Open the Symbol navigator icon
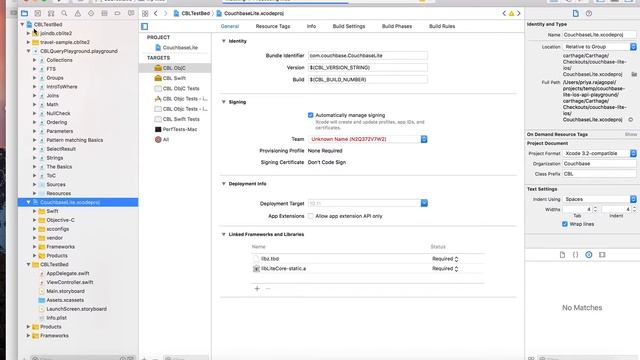The height and width of the screenshot is (360, 640). coord(51,13)
